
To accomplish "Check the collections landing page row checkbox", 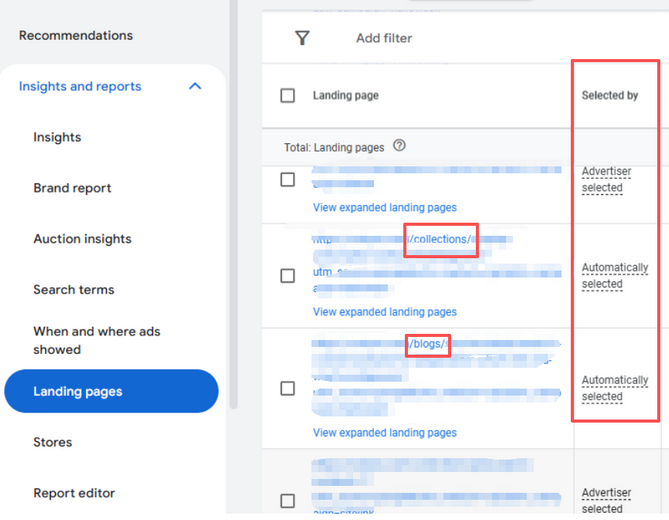I will [x=288, y=276].
